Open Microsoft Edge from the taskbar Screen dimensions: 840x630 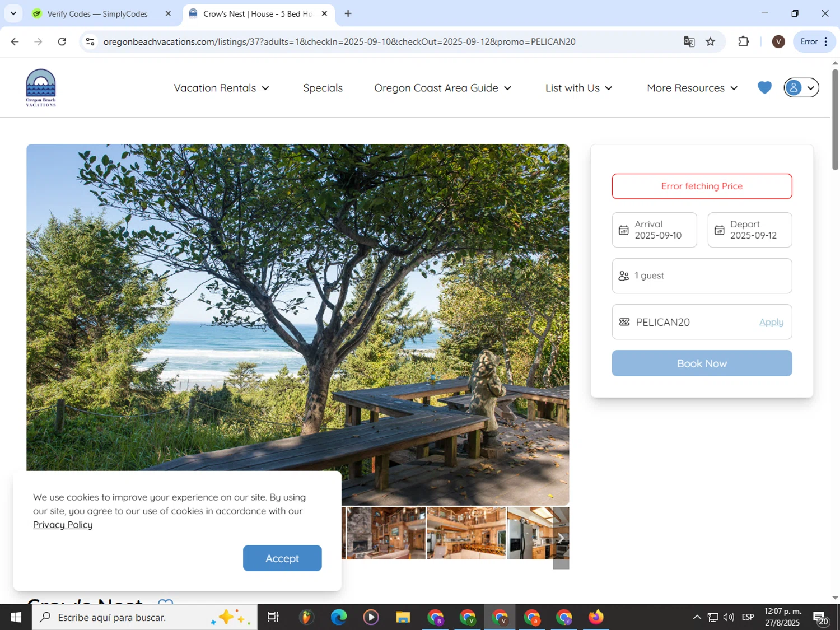point(338,617)
